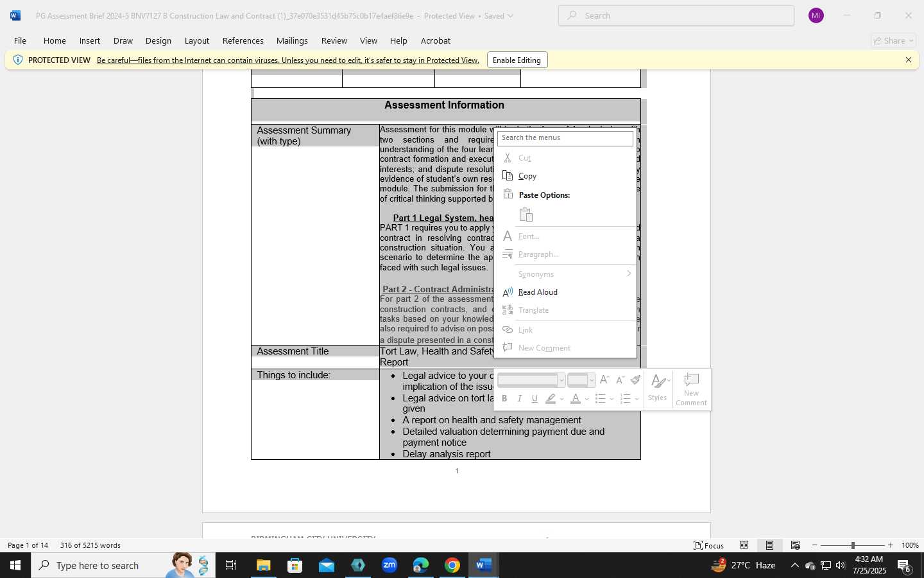The width and height of the screenshot is (924, 578).
Task: Apply font color red A
Action: click(x=576, y=399)
